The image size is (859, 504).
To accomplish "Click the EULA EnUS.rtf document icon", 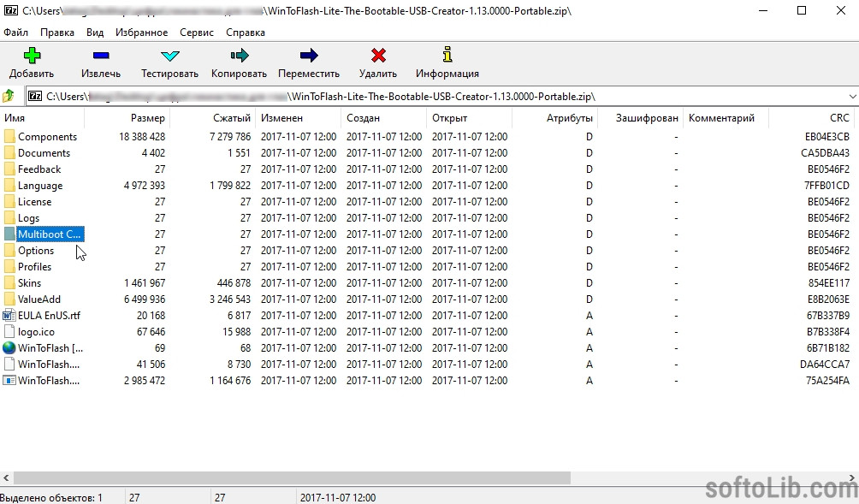I will tap(9, 316).
